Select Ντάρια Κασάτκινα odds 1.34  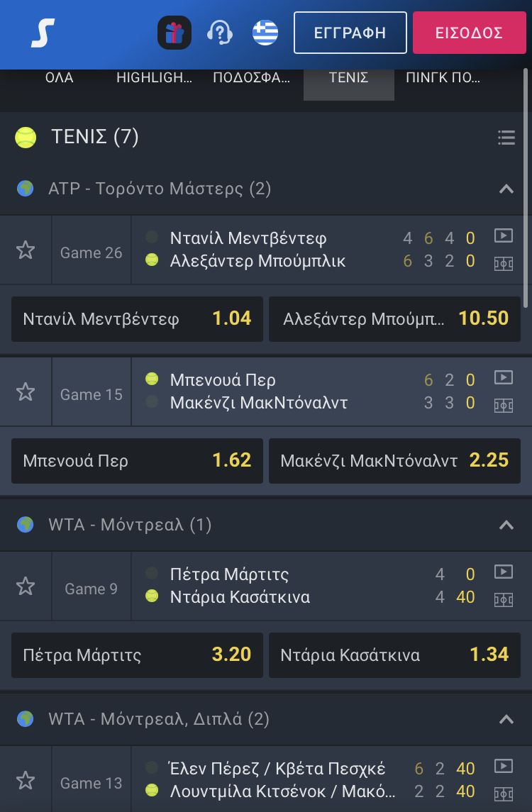pos(394,655)
